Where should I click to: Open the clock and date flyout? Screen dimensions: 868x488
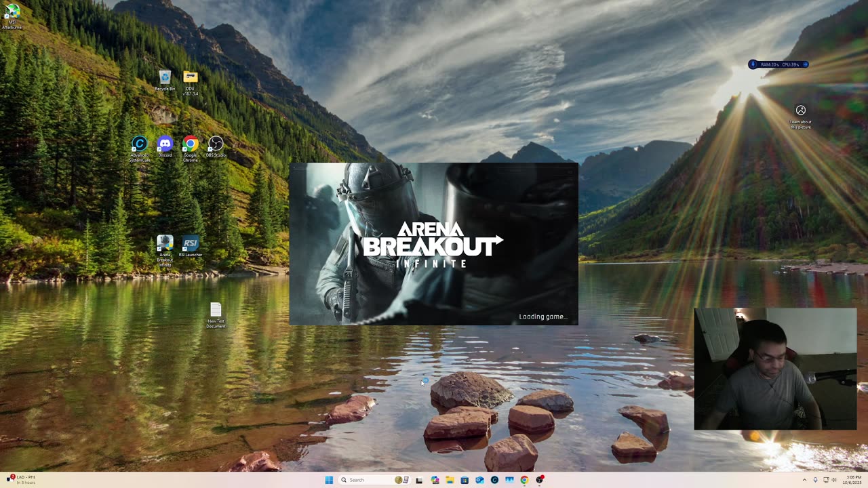[x=853, y=480]
